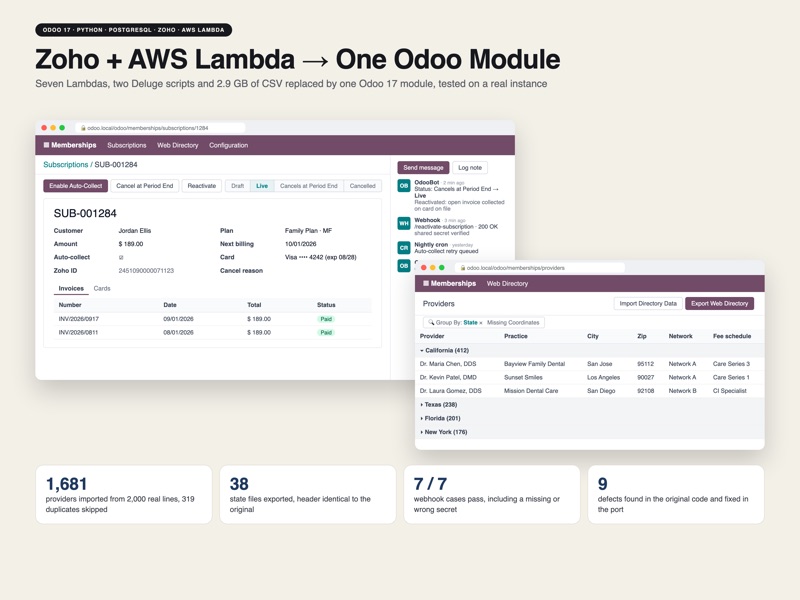Sort invoices by the Total column header
The height and width of the screenshot is (600, 800).
point(254,305)
